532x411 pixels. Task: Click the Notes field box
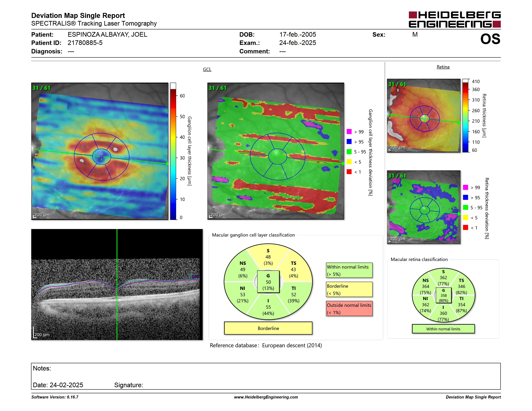(x=266, y=376)
